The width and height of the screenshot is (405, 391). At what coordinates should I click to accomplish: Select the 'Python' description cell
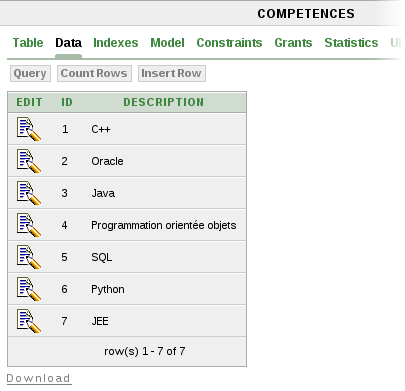[x=108, y=289]
